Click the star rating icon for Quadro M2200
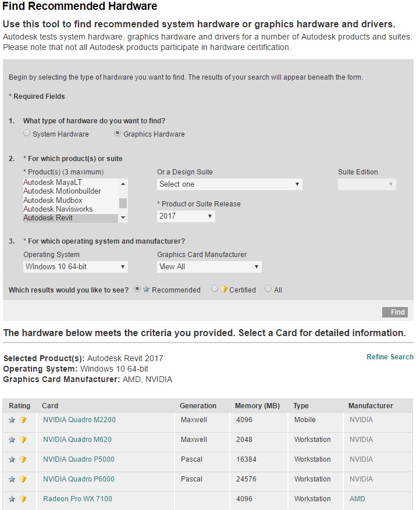 point(12,420)
